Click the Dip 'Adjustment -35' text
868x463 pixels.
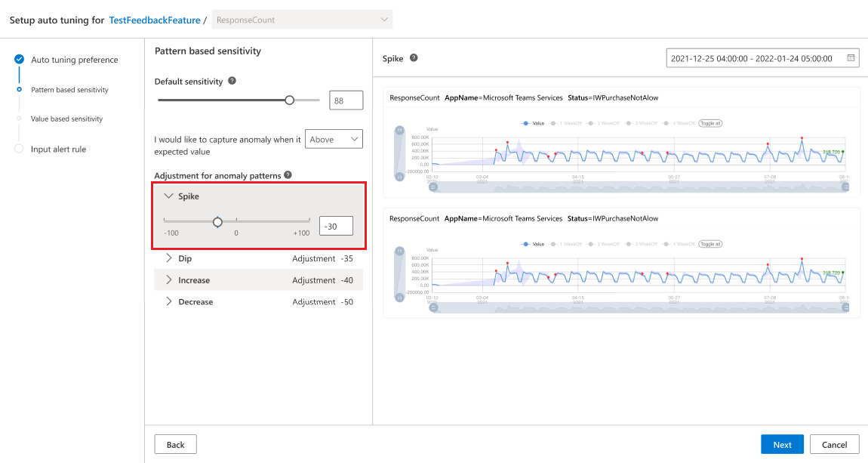tap(323, 258)
